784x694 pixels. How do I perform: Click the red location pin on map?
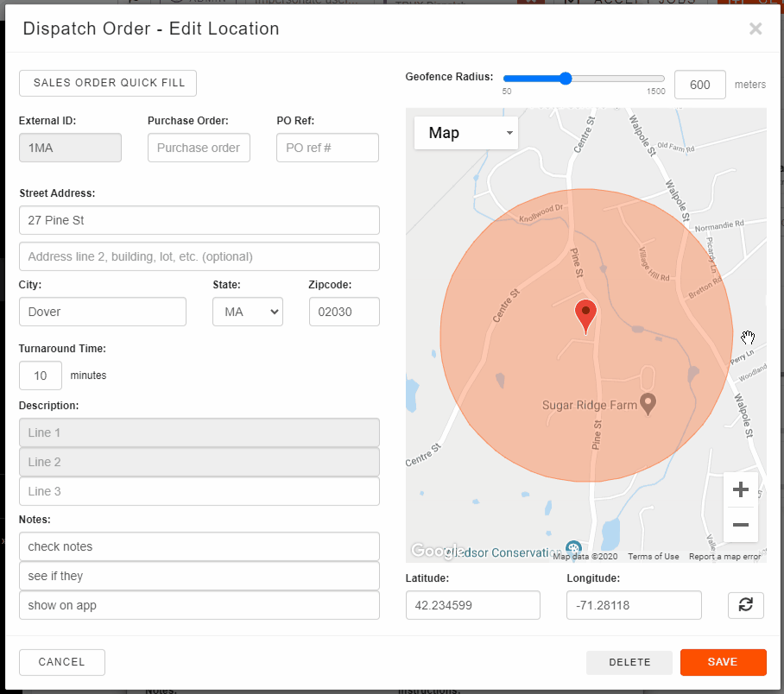pyautogui.click(x=585, y=316)
